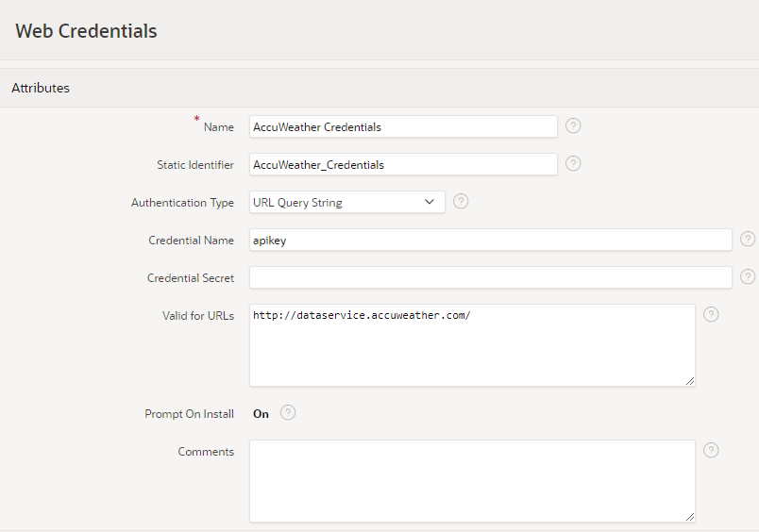This screenshot has height=532, width=759.
Task: Toggle the Prompt On Install switch
Action: (261, 414)
